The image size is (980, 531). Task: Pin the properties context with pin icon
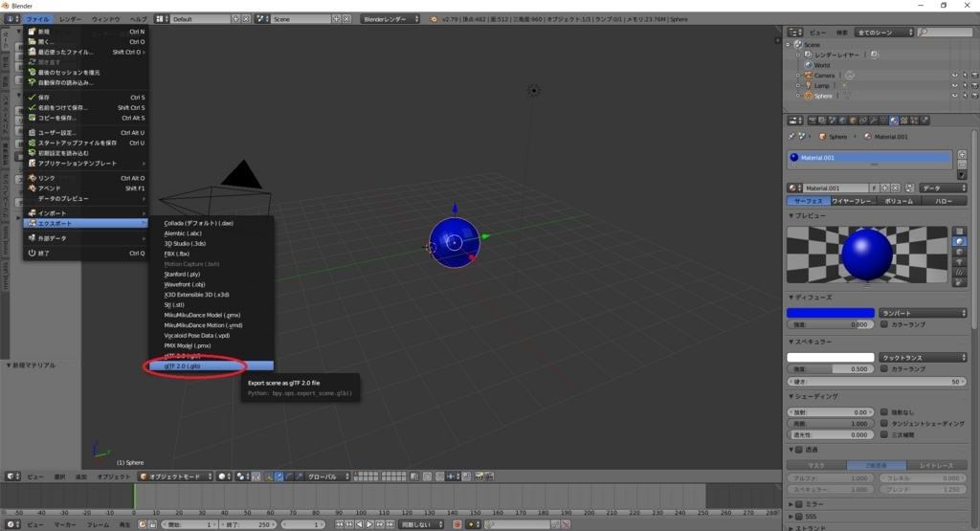click(x=791, y=136)
